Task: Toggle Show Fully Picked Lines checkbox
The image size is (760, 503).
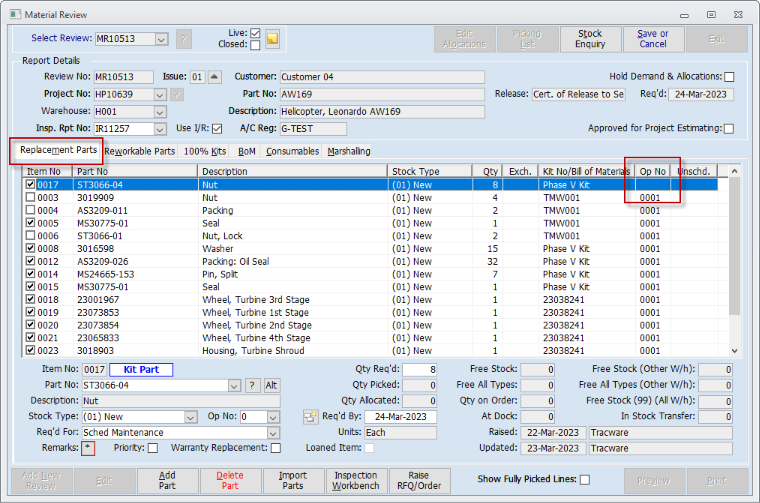Action: [585, 479]
